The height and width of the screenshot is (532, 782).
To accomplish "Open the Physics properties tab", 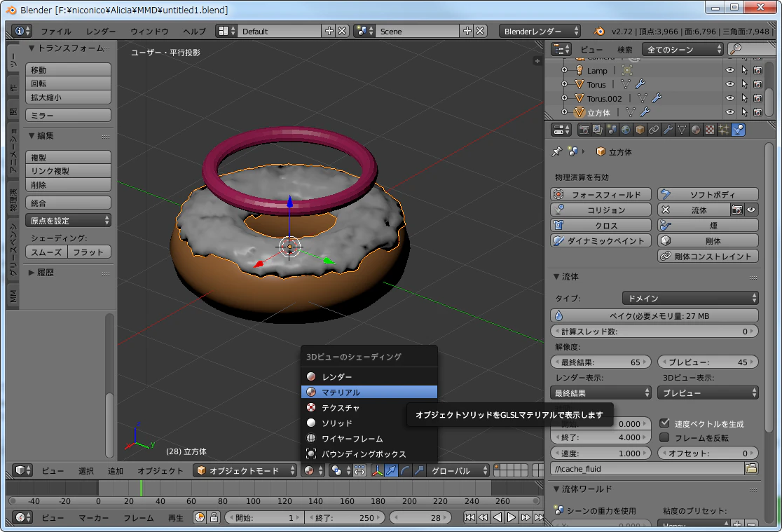I will [x=738, y=130].
